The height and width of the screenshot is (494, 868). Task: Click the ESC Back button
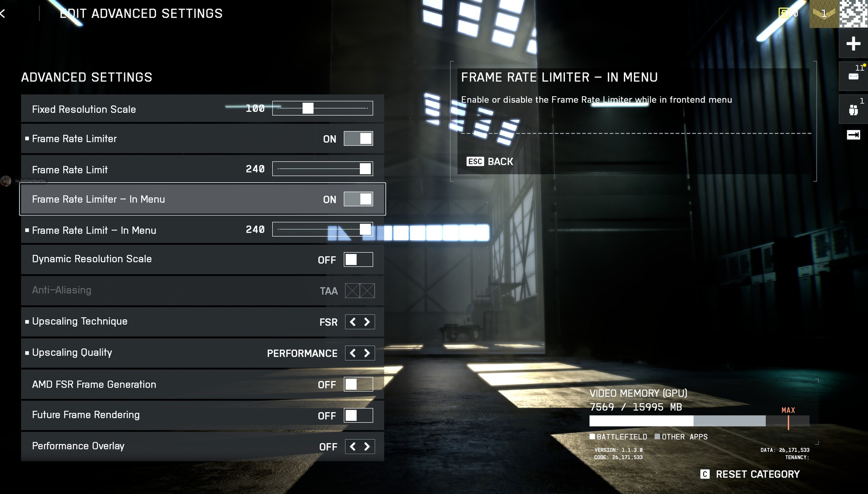pyautogui.click(x=490, y=162)
